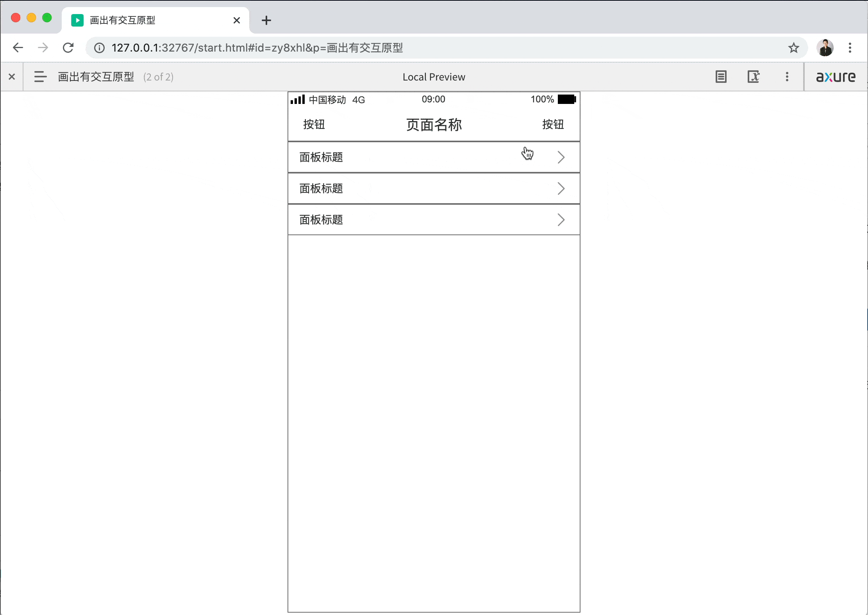Click the battery icon in phone status bar
Image resolution: width=868 pixels, height=615 pixels.
click(567, 99)
